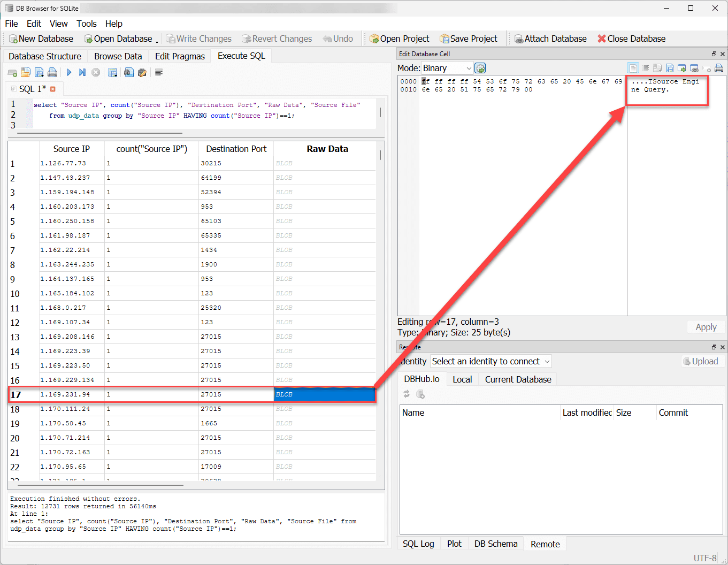Click the auto-switch mode icon beside Mode
Viewport: 728px width, 565px height.
tap(480, 68)
